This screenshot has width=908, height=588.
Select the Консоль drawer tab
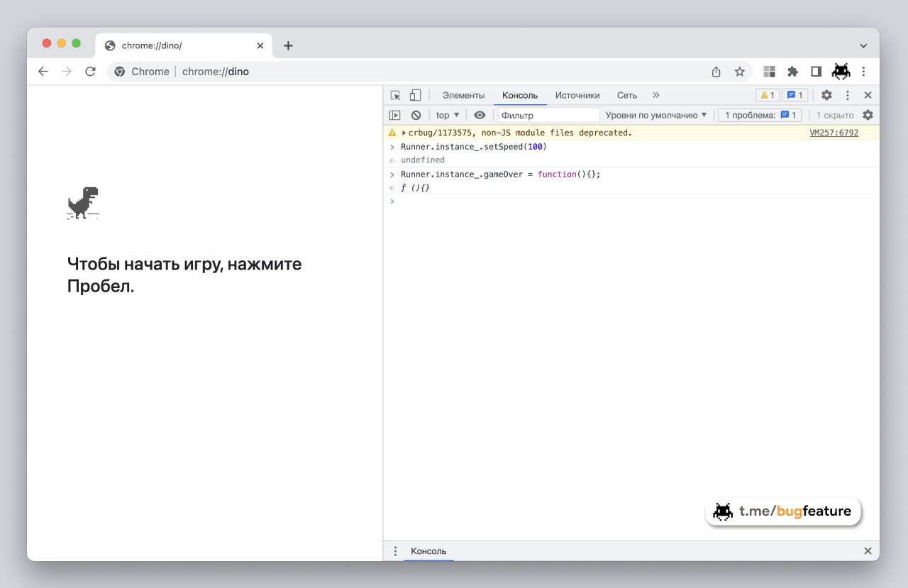tap(429, 551)
